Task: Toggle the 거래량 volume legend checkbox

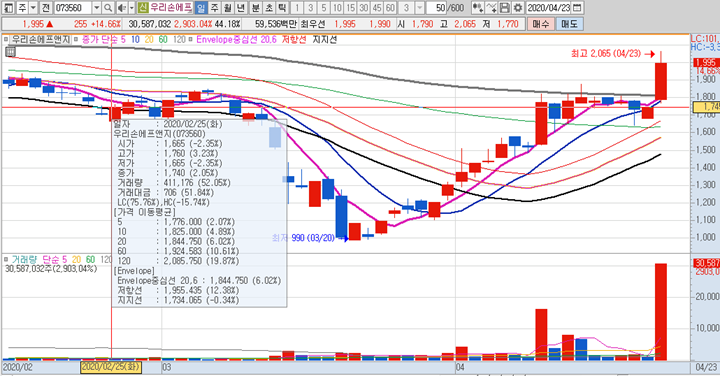Action: [x=6, y=259]
